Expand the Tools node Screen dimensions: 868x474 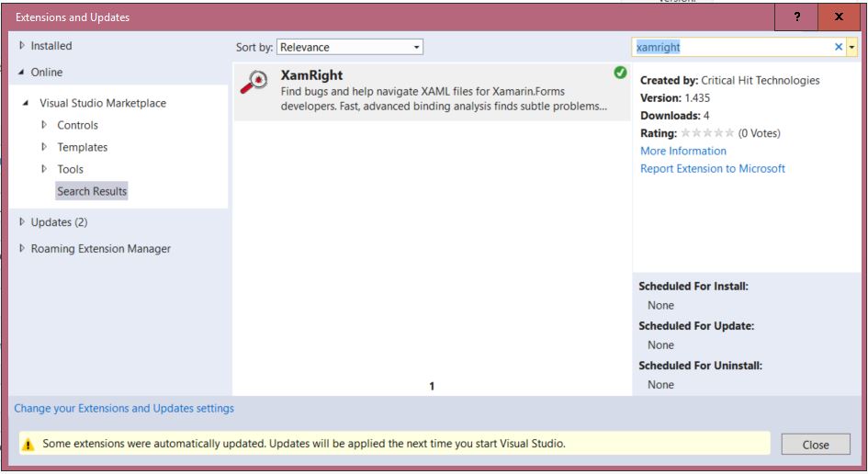point(44,169)
